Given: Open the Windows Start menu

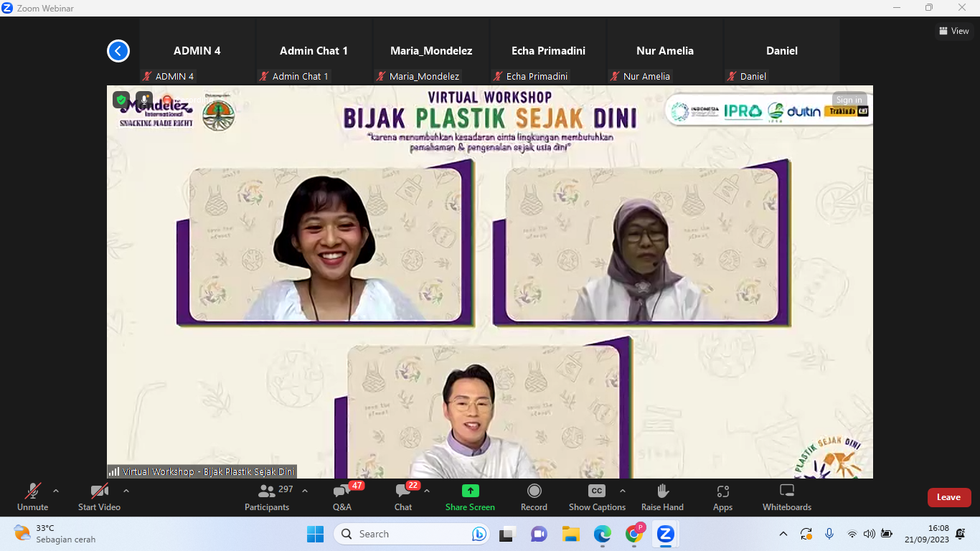Looking at the screenshot, I should pos(315,534).
